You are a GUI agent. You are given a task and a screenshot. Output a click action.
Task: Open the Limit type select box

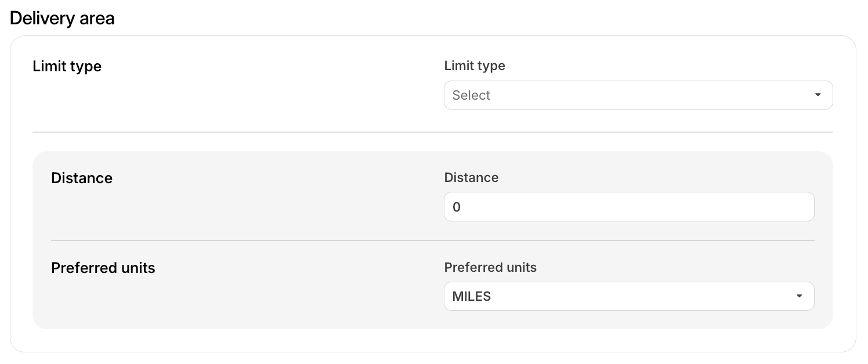638,95
